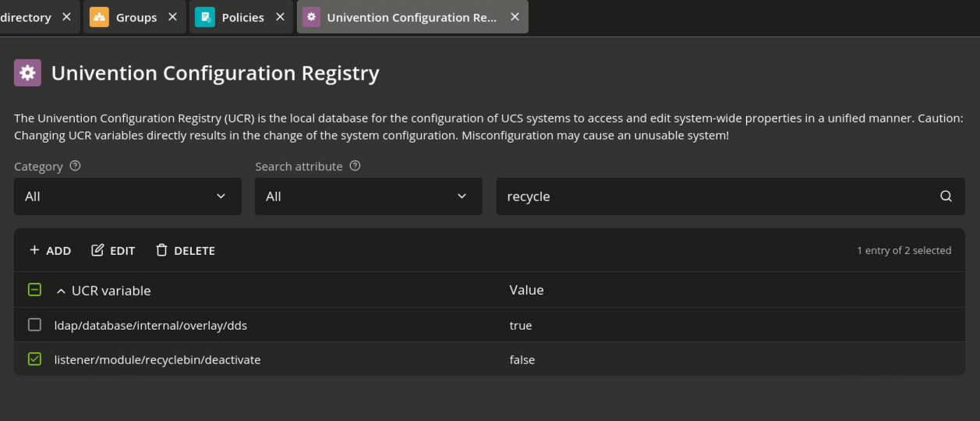Viewport: 980px width, 421px height.
Task: Click the ADD button
Action: pos(50,250)
